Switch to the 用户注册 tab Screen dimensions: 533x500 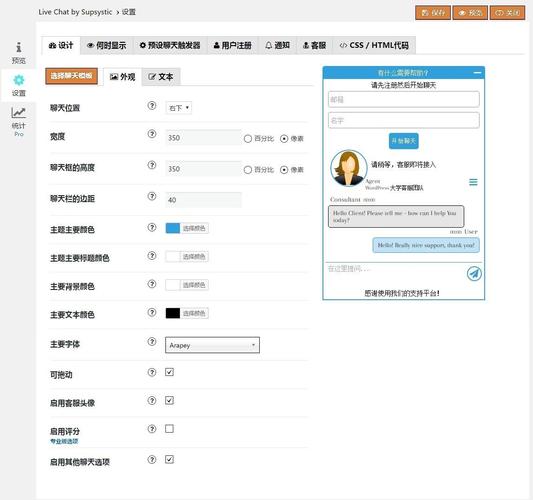point(233,45)
